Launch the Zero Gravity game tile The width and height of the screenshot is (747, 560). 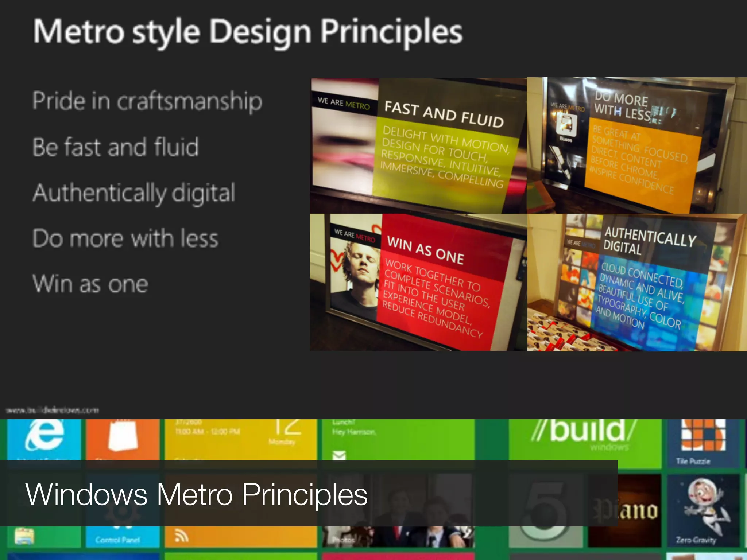click(704, 510)
